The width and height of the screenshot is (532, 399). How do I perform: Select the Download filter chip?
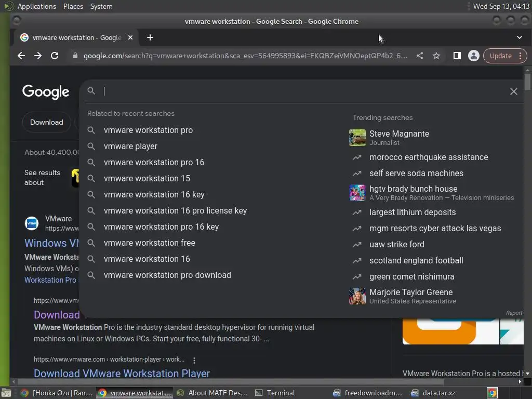tap(46, 122)
